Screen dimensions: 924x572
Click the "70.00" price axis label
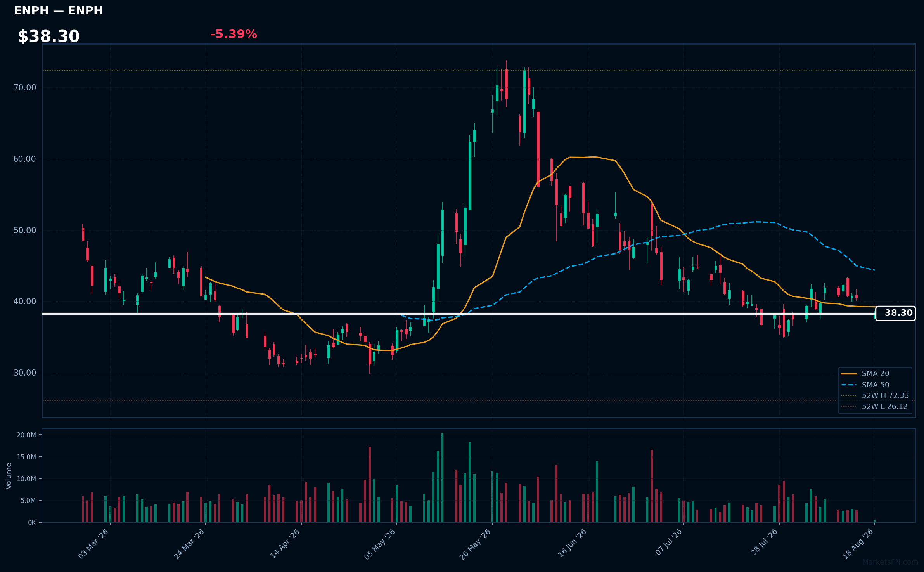tap(25, 88)
